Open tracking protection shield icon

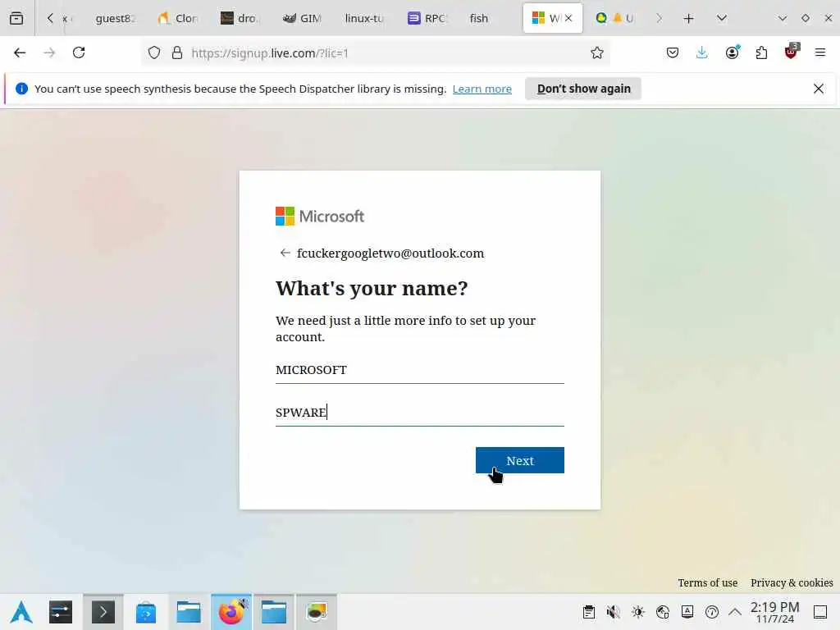pos(154,52)
